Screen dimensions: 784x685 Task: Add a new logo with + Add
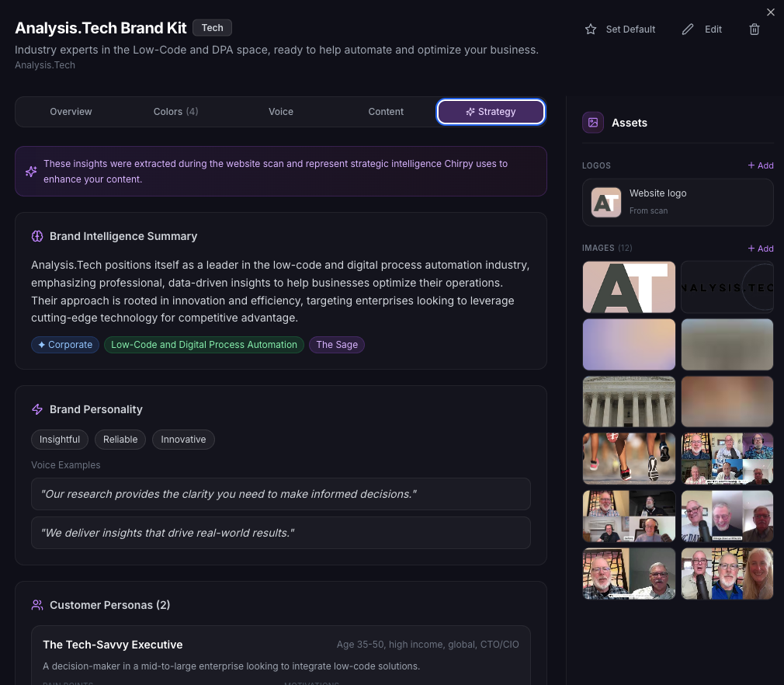(x=761, y=165)
